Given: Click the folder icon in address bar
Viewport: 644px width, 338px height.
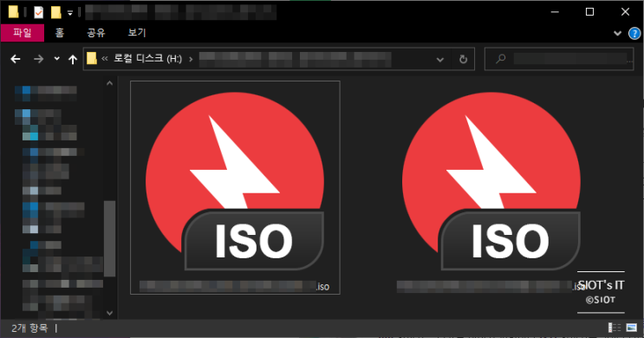Looking at the screenshot, I should pos(92,59).
